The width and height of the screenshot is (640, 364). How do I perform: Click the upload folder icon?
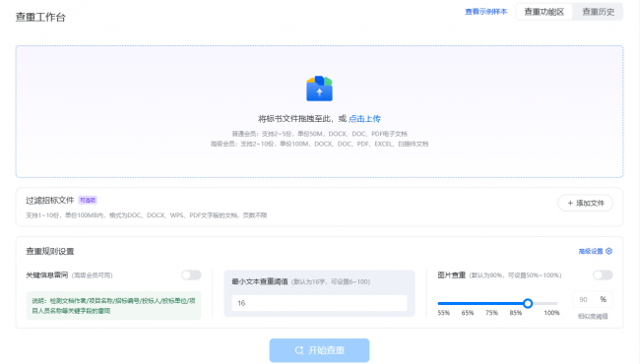pos(319,89)
